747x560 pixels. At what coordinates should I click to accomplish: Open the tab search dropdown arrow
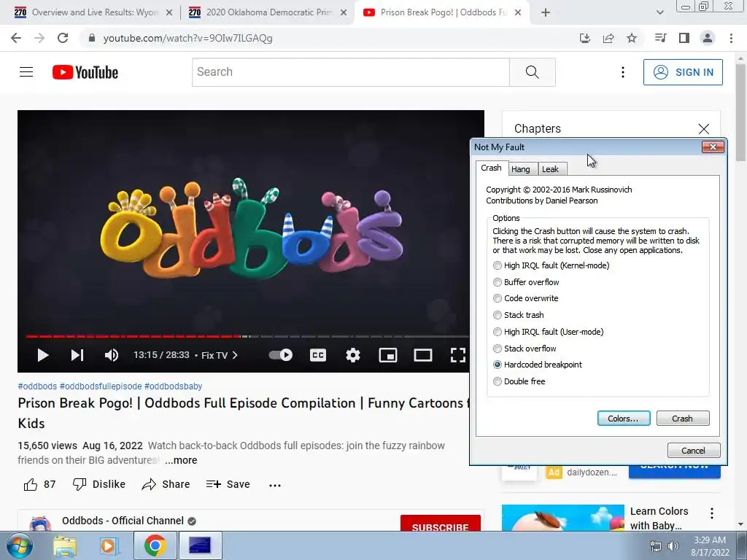coord(659,12)
